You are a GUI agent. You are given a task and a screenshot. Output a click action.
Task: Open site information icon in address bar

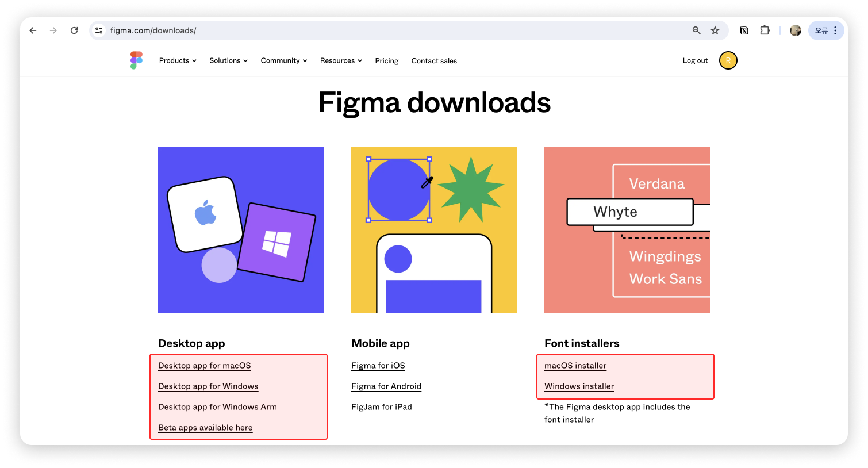[99, 30]
